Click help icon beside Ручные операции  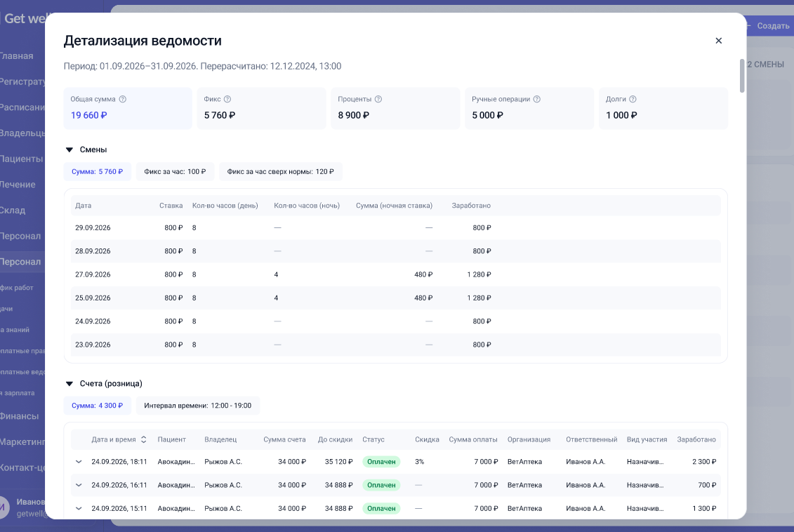point(537,99)
